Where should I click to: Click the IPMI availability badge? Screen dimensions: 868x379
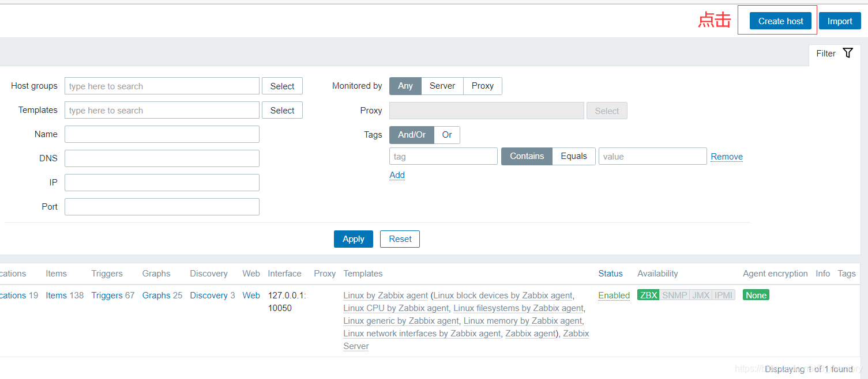[x=724, y=295]
